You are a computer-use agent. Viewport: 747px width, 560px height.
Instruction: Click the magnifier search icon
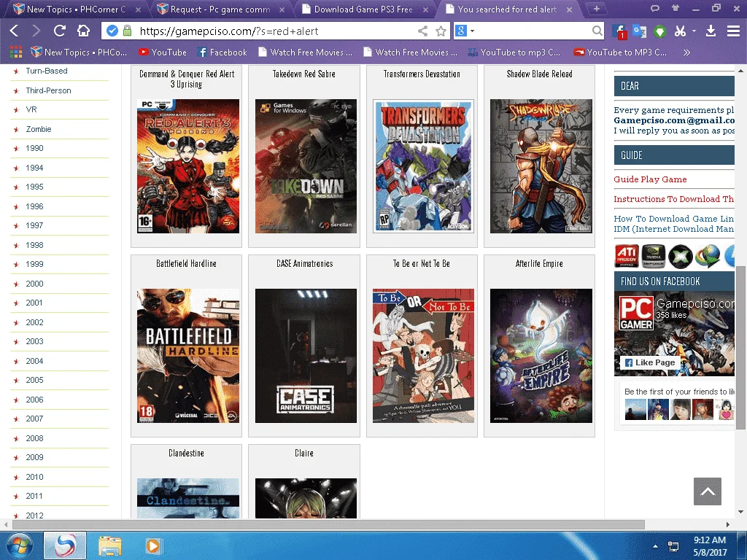pyautogui.click(x=597, y=31)
